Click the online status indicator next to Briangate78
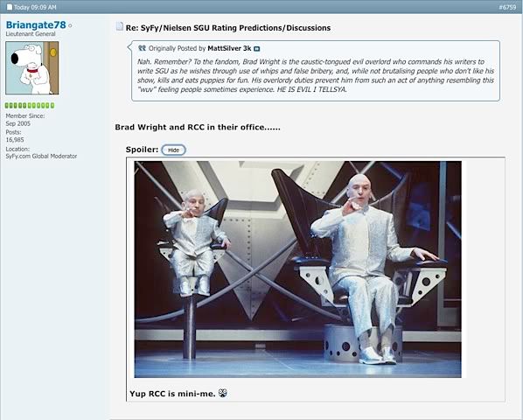This screenshot has width=523, height=420. tap(70, 25)
